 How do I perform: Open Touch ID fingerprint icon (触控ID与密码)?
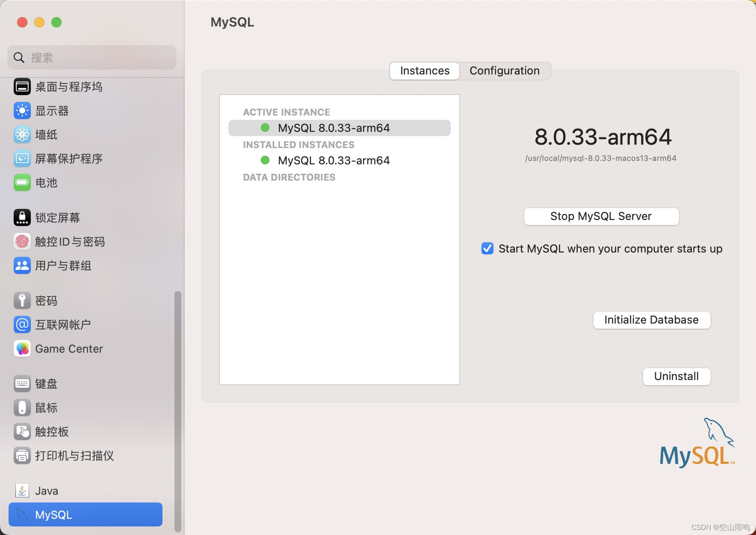point(22,242)
